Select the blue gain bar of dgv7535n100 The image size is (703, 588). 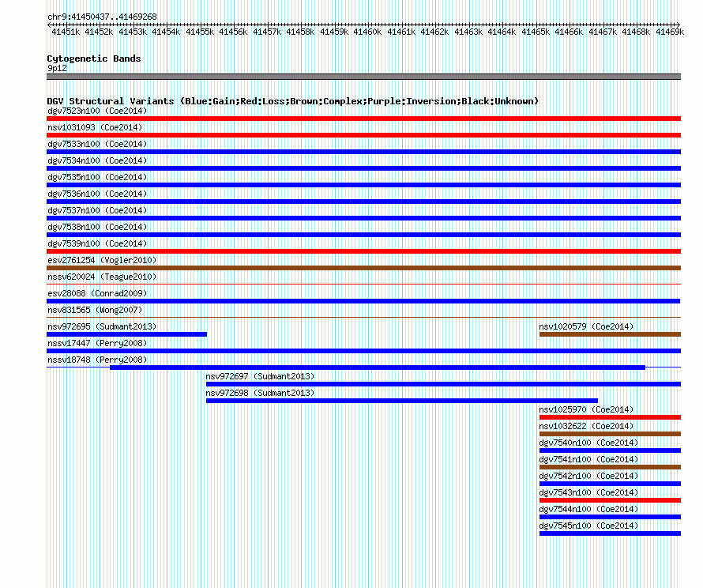pos(363,185)
